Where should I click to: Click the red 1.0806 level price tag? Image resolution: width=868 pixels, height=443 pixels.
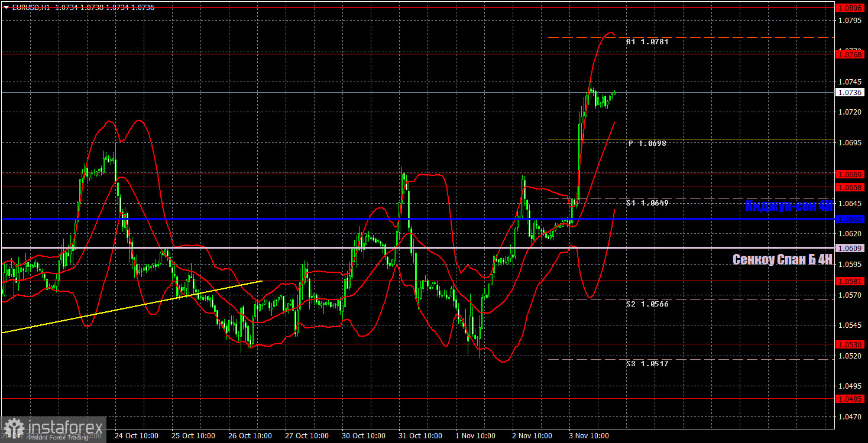[x=850, y=8]
